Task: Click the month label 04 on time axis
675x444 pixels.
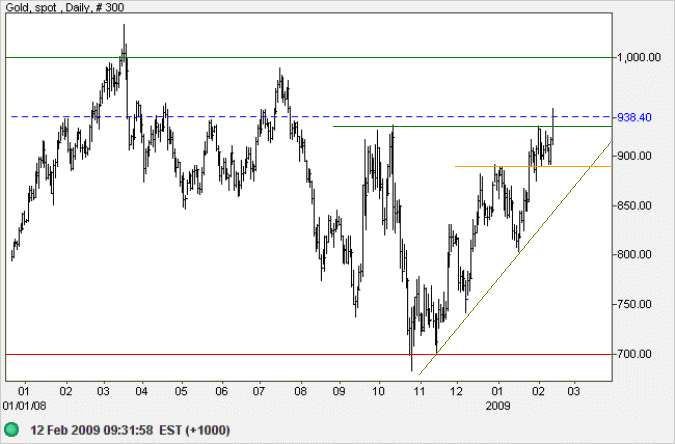Action: click(x=142, y=391)
